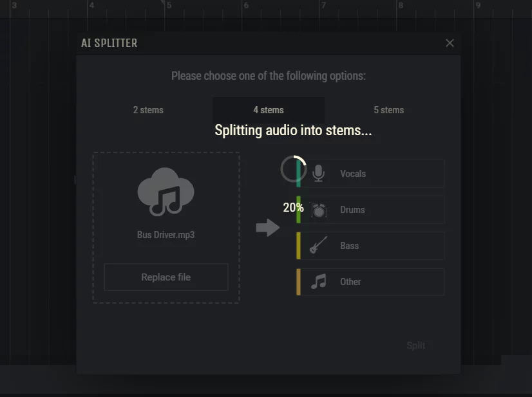Click bar 5 on the timeline ruler

(169, 6)
